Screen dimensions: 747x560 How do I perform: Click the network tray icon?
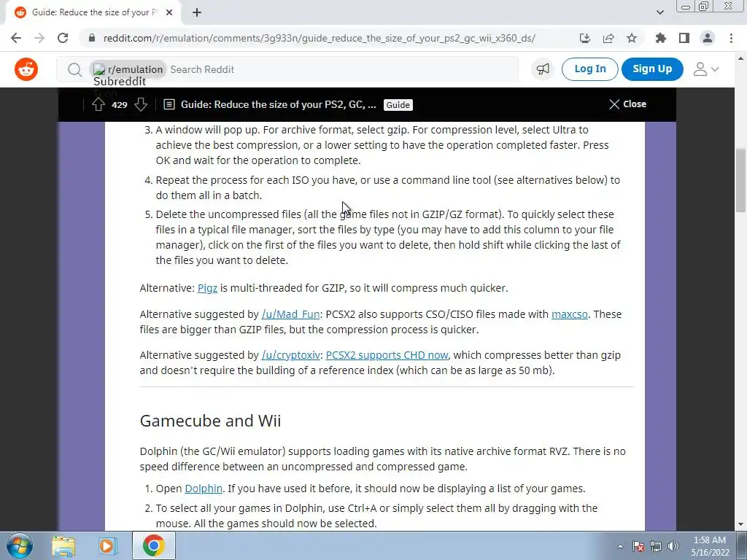(656, 546)
